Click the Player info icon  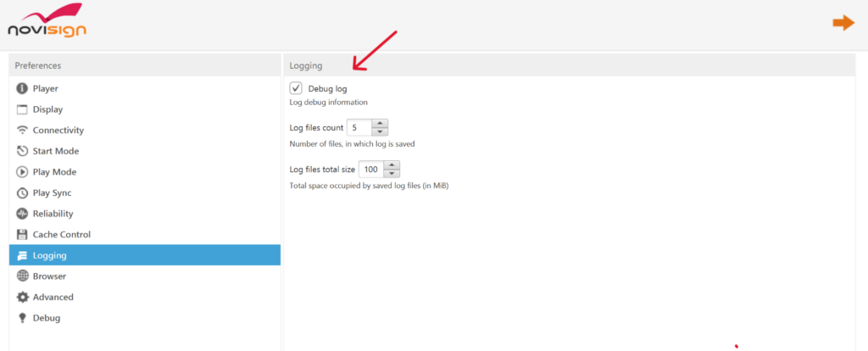click(x=23, y=88)
